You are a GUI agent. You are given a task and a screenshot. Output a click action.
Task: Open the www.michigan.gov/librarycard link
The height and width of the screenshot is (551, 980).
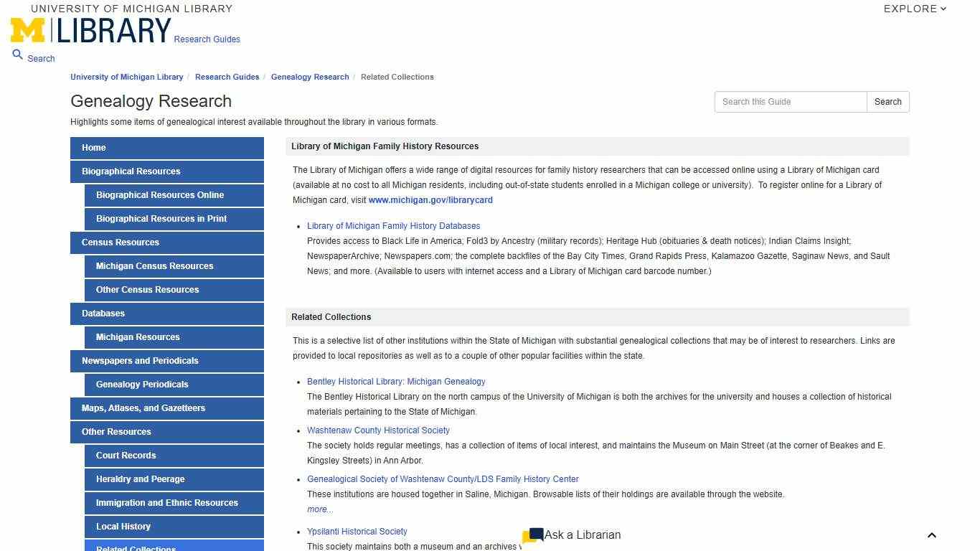click(x=430, y=199)
